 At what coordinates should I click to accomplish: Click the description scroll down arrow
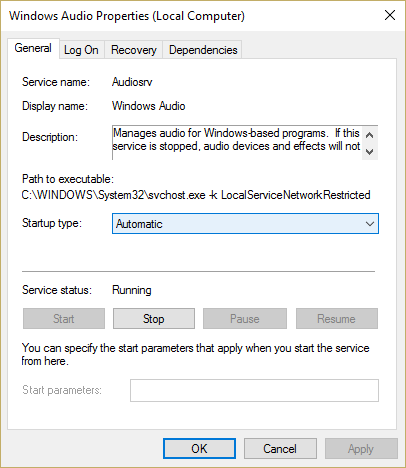(x=370, y=152)
